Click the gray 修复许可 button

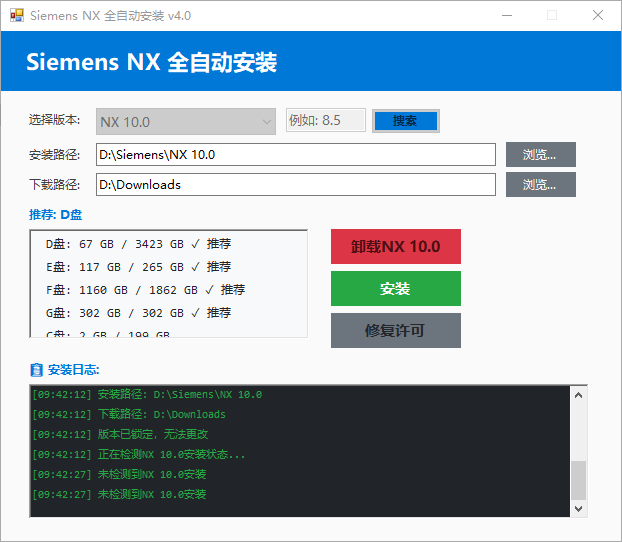tap(396, 331)
